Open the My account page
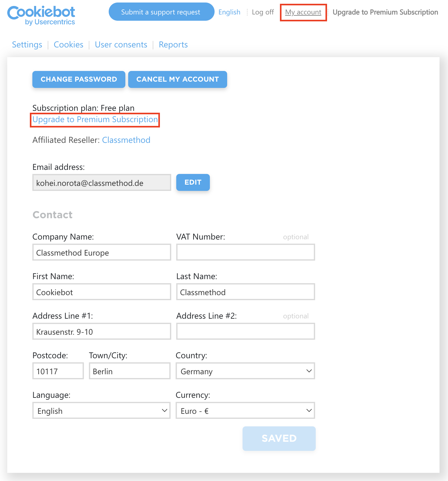This screenshot has height=481, width=448. point(303,12)
